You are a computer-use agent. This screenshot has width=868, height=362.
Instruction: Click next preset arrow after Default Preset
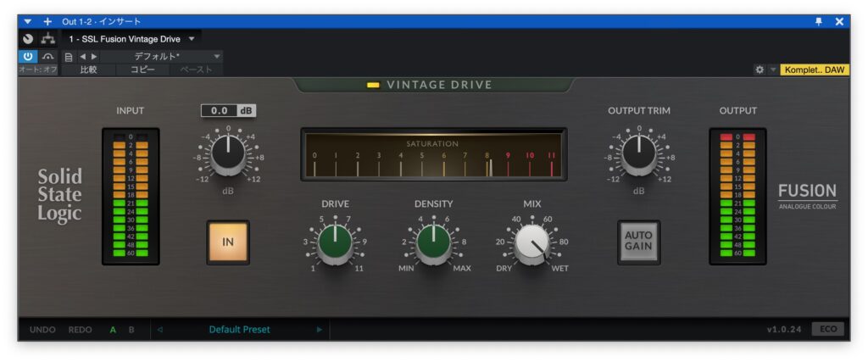pos(320,330)
